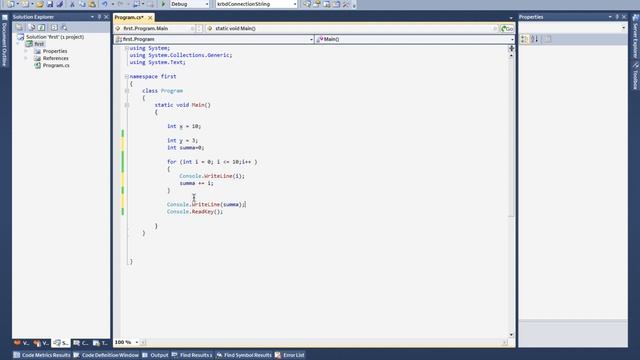This screenshot has height=360, width=640.
Task: Collapse the static void Main code block
Action: coord(127,105)
